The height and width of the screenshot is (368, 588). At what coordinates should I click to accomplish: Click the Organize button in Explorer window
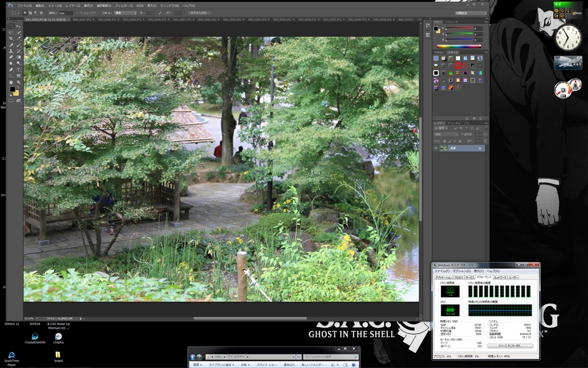(x=198, y=365)
